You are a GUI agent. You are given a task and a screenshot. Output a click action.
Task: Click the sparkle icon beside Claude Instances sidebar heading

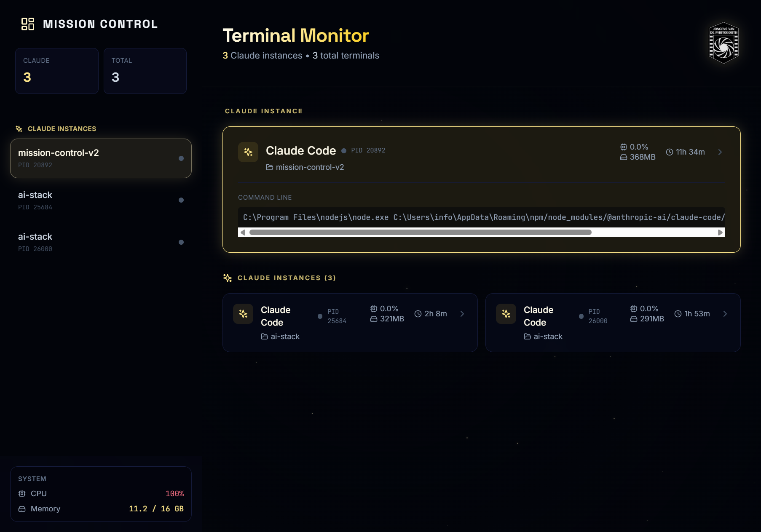[x=19, y=129]
